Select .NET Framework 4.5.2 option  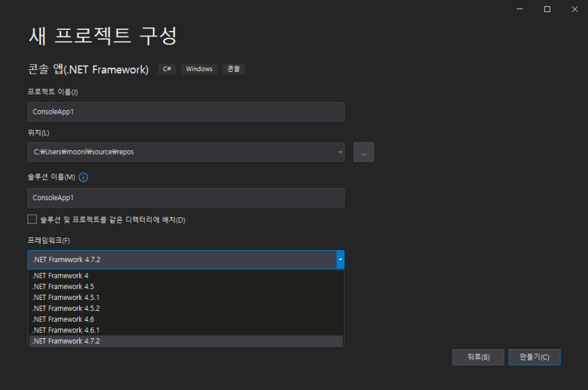(186, 308)
